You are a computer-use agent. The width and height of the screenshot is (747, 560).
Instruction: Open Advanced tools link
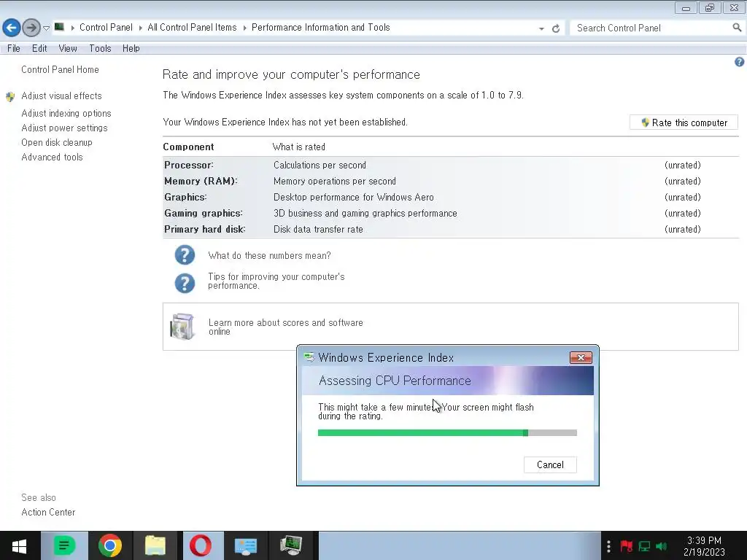[x=52, y=157]
